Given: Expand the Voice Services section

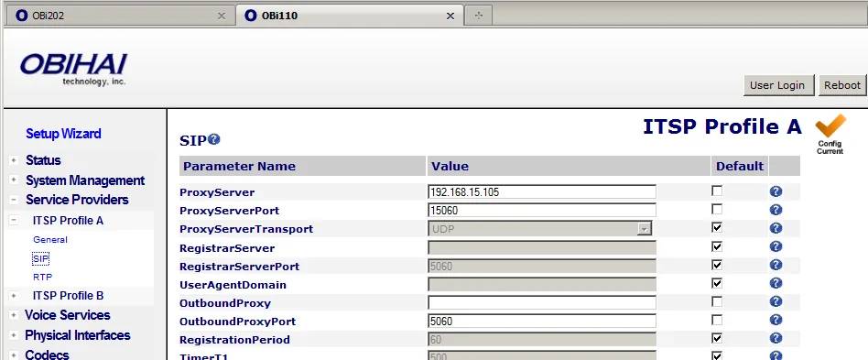Looking at the screenshot, I should (x=14, y=315).
